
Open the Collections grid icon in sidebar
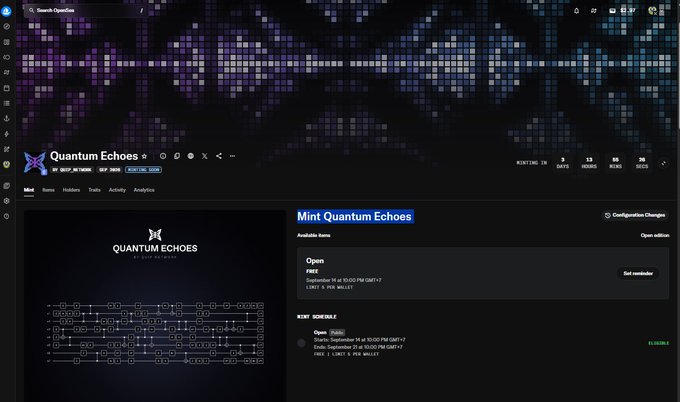point(7,42)
